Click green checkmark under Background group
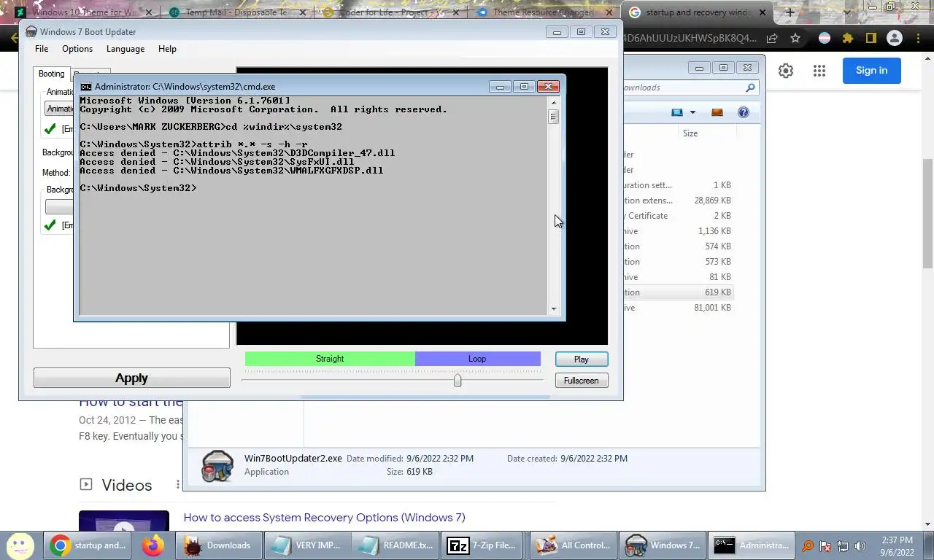Screen dimensions: 934x560 click(x=50, y=225)
